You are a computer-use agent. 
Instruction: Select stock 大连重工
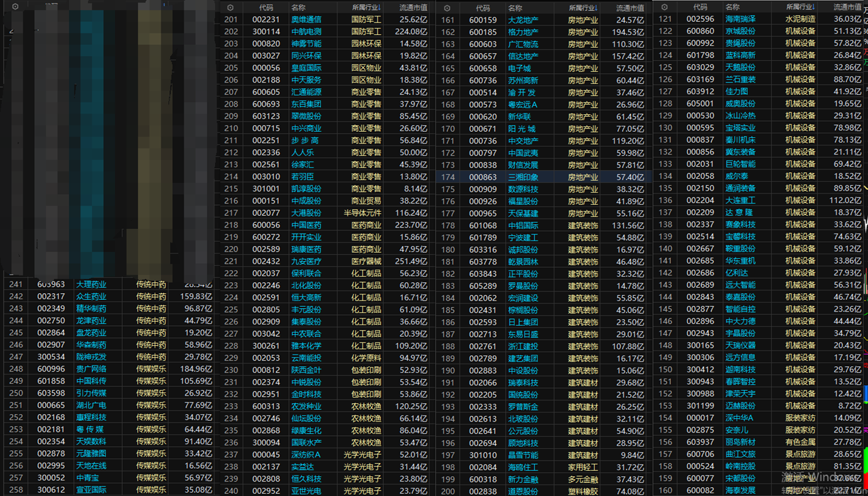740,200
